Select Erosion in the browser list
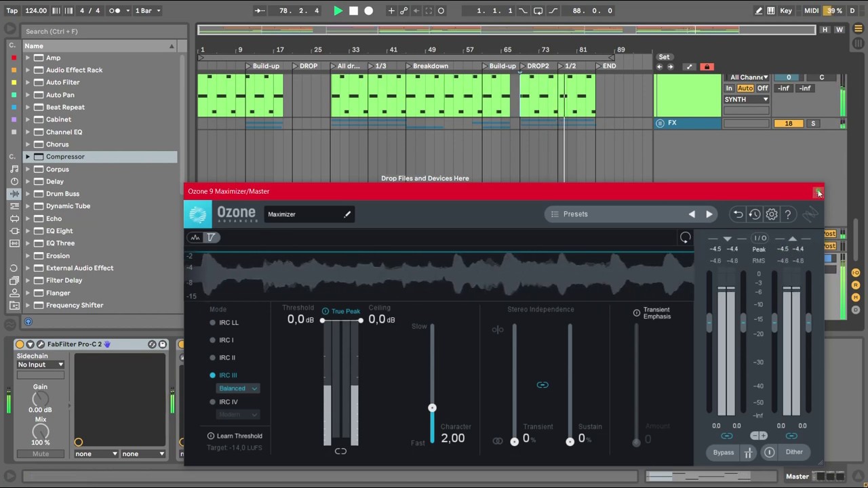Image resolution: width=868 pixels, height=488 pixels. (58, 256)
